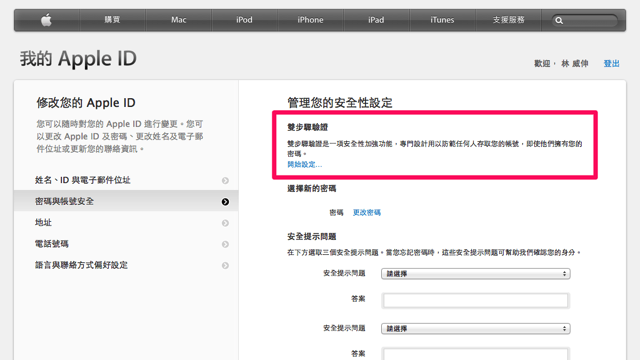Image resolution: width=640 pixels, height=360 pixels.
Task: Click the welcome user name 林 威伸
Action: point(575,64)
